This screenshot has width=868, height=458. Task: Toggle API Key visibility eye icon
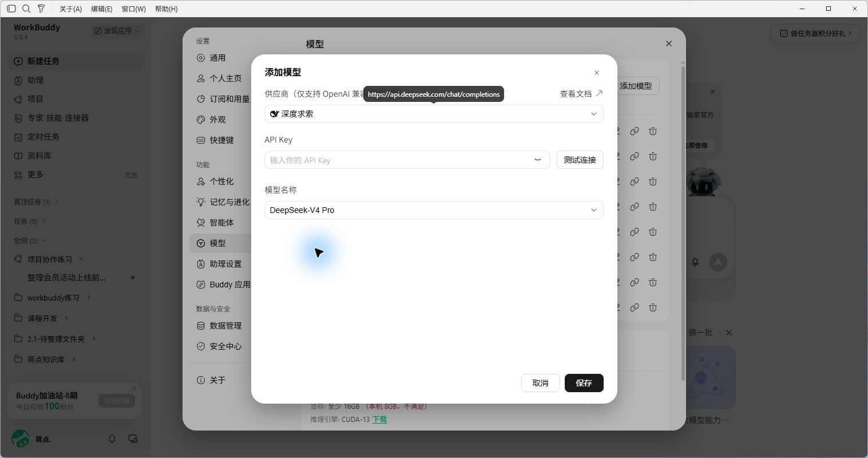pyautogui.click(x=538, y=160)
